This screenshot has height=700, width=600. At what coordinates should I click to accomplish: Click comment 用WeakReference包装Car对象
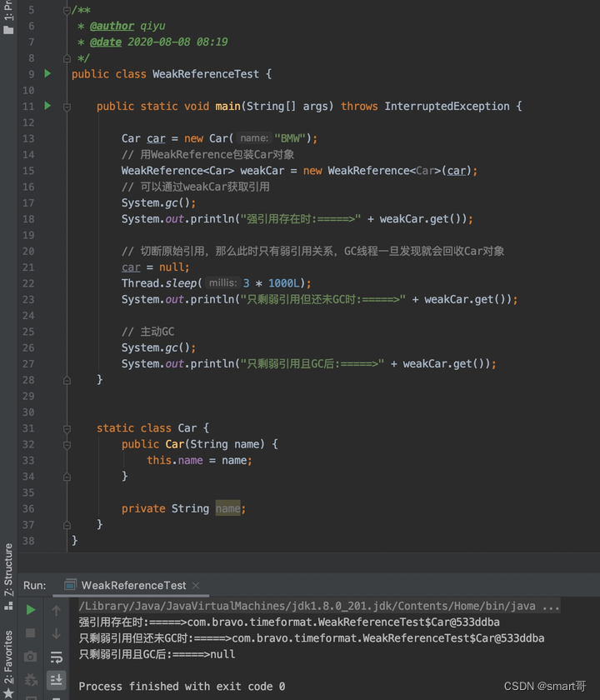207,154
